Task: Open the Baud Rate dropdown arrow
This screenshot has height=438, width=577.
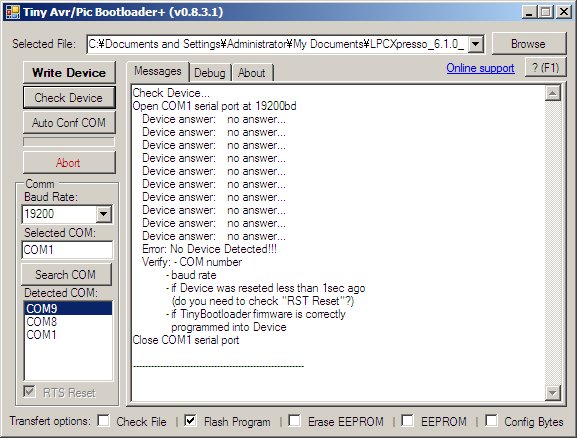Action: [x=104, y=214]
